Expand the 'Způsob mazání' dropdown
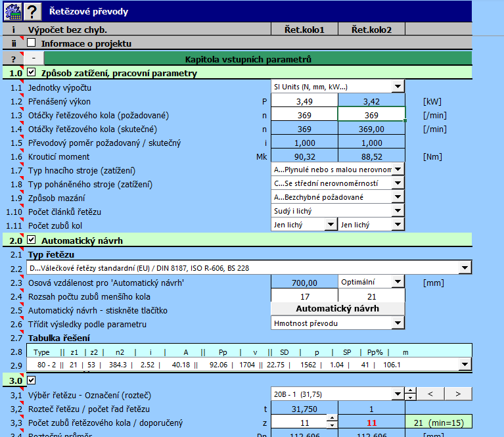This screenshot has height=437, width=504. point(398,197)
